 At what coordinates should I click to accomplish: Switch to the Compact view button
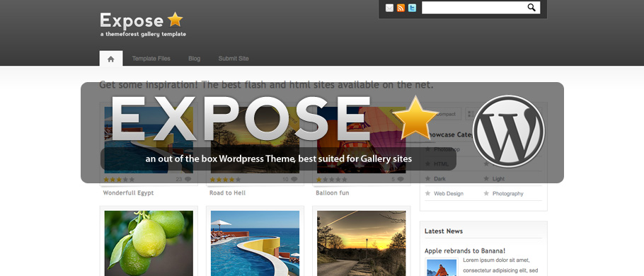446,114
